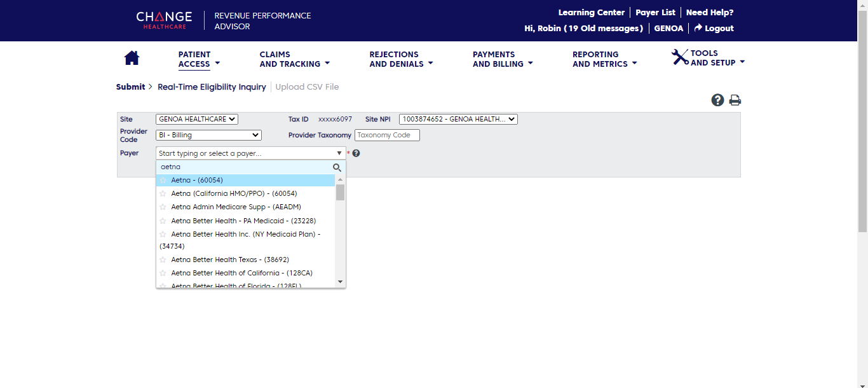This screenshot has height=388, width=868.
Task: Click the Print icon
Action: [x=735, y=100]
